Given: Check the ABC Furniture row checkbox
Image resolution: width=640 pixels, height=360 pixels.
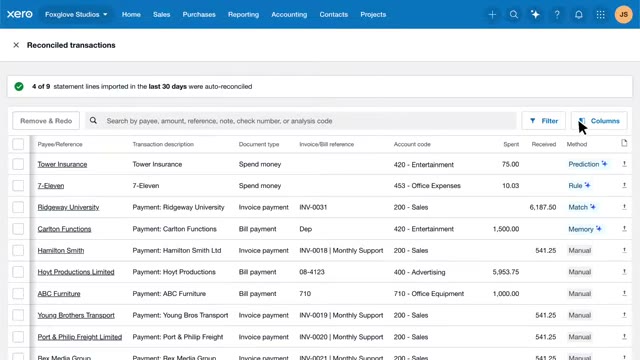Looking at the screenshot, I should pos(18,294).
